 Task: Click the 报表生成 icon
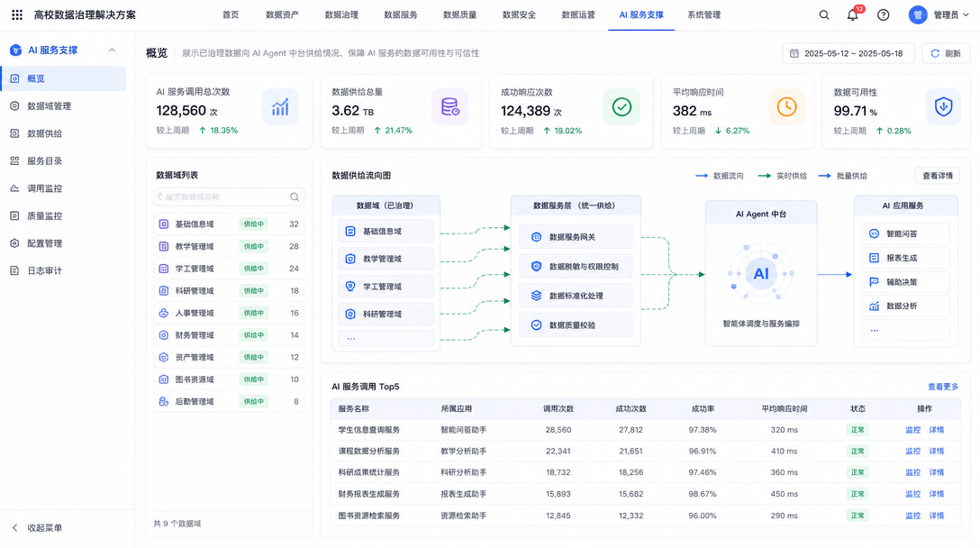pos(874,258)
